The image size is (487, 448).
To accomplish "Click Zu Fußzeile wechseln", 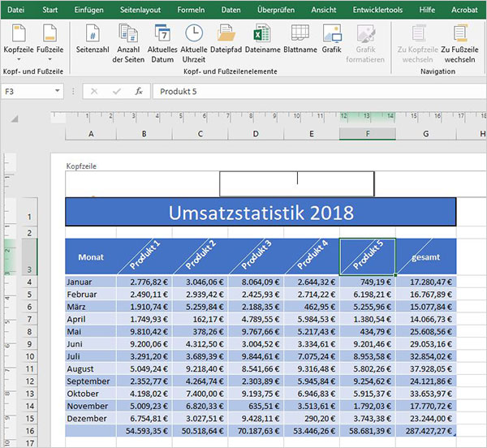I will pos(459,43).
